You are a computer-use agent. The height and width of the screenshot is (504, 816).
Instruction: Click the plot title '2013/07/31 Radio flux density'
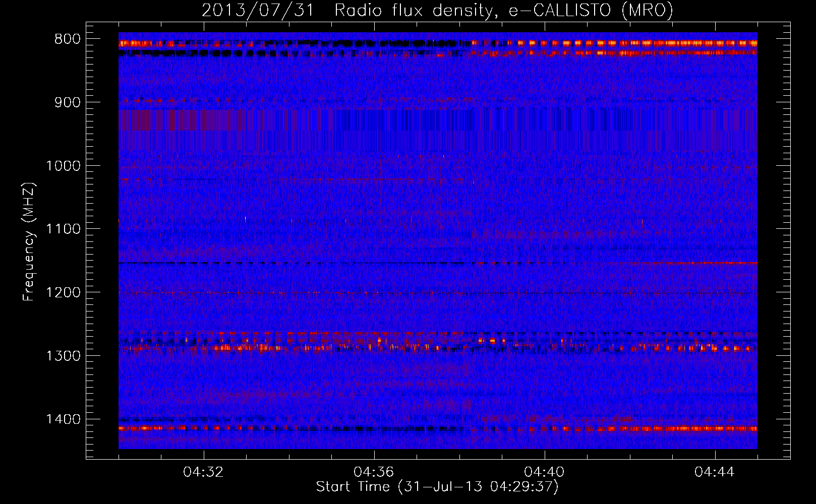(x=437, y=10)
